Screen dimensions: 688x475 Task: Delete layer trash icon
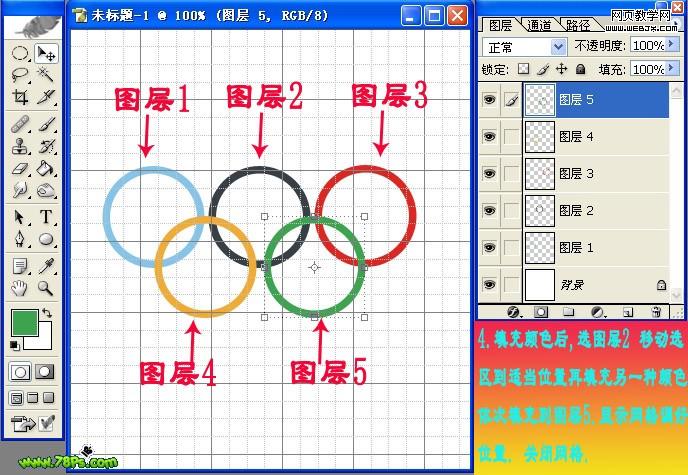pyautogui.click(x=656, y=312)
